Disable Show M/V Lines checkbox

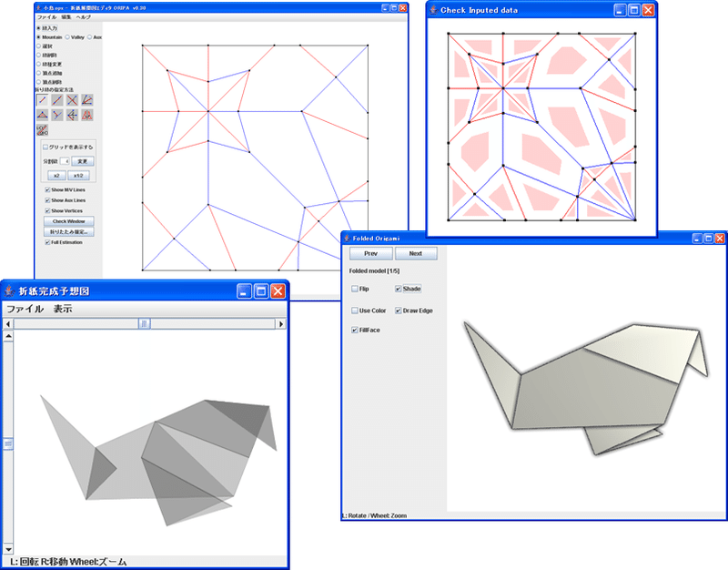[x=47, y=189]
